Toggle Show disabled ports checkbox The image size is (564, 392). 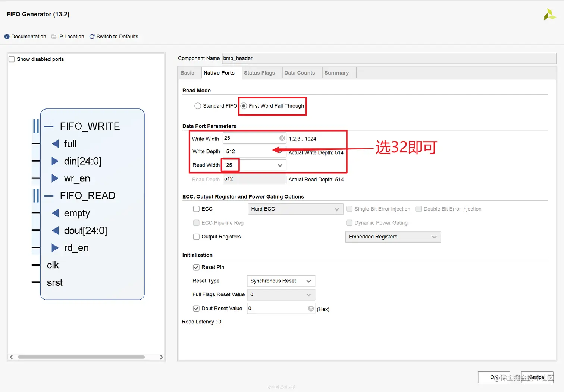tap(12, 59)
